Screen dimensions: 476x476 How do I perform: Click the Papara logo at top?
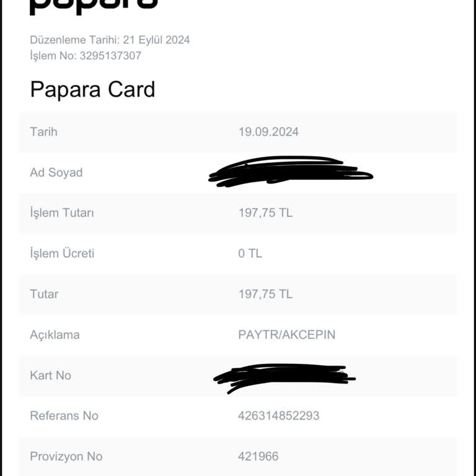click(x=93, y=5)
